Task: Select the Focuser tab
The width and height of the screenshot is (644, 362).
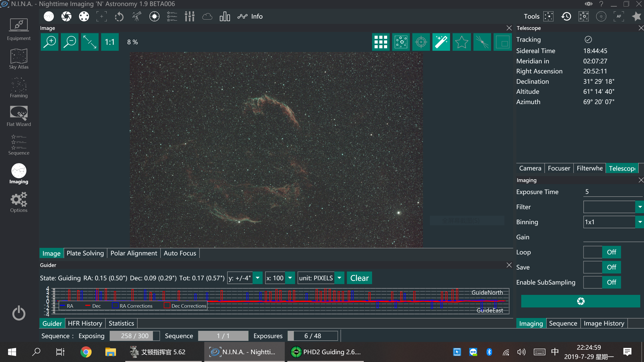Action: 559,168
